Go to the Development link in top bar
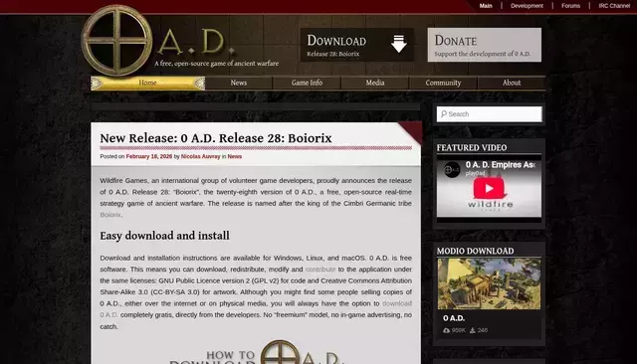Image resolution: width=637 pixels, height=364 pixels. point(527,6)
